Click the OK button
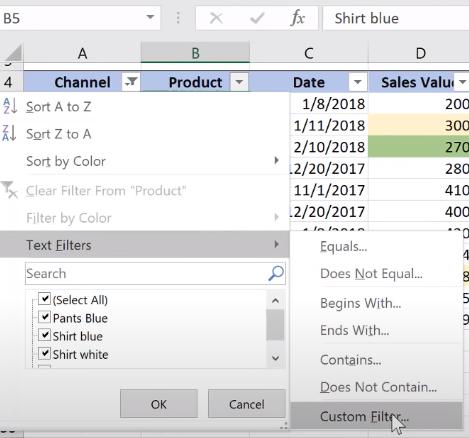 (159, 404)
